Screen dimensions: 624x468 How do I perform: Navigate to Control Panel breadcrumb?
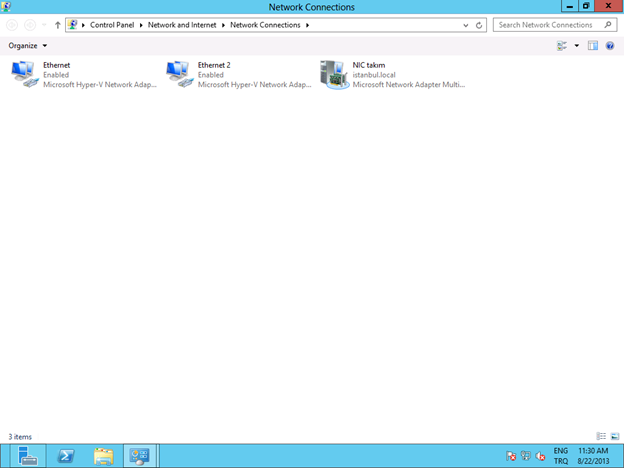click(112, 25)
